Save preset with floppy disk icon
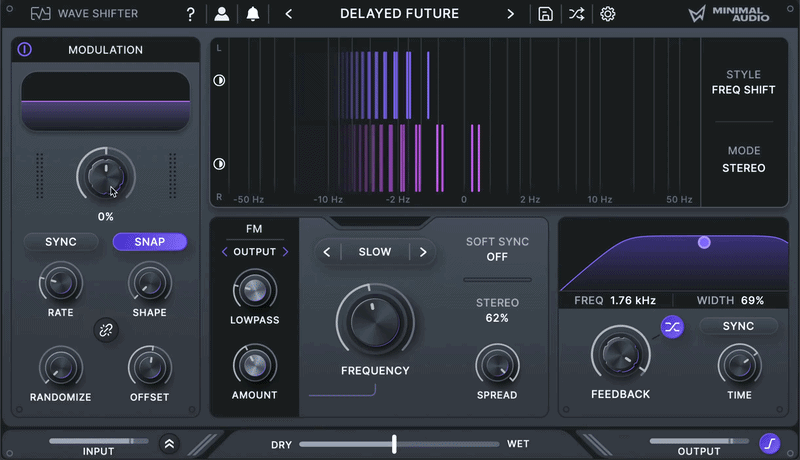The width and height of the screenshot is (800, 460). coord(545,14)
